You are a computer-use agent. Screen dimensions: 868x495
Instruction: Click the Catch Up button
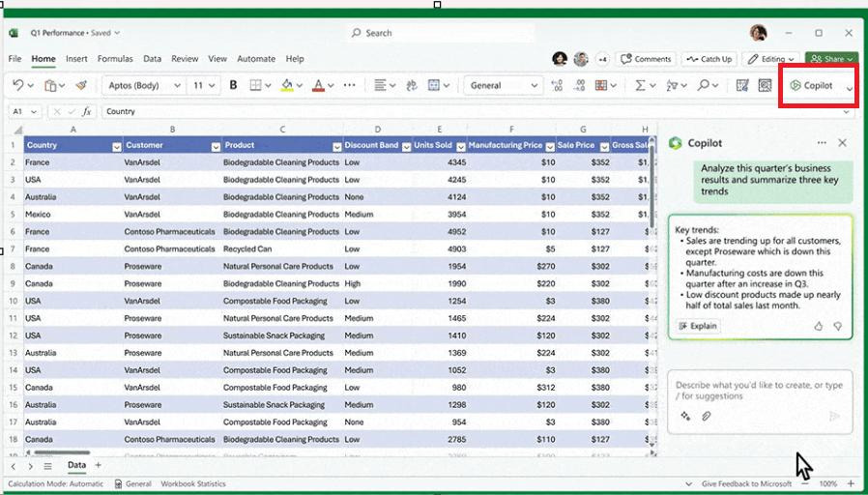click(x=709, y=59)
